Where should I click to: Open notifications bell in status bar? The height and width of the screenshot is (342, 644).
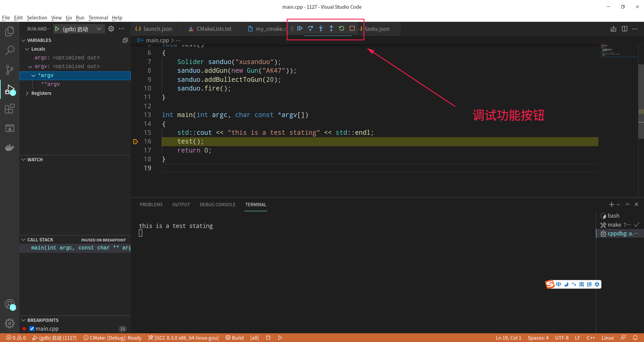tap(635, 338)
